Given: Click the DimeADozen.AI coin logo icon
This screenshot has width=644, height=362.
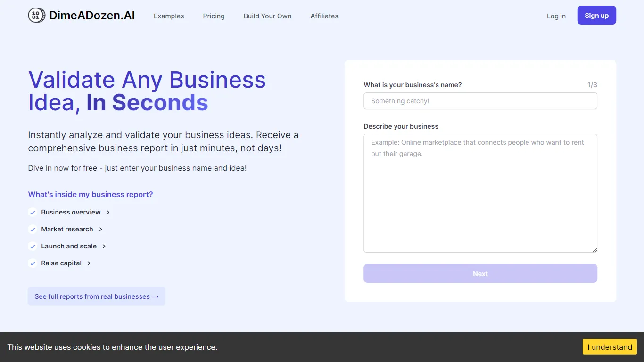Looking at the screenshot, I should click(37, 16).
